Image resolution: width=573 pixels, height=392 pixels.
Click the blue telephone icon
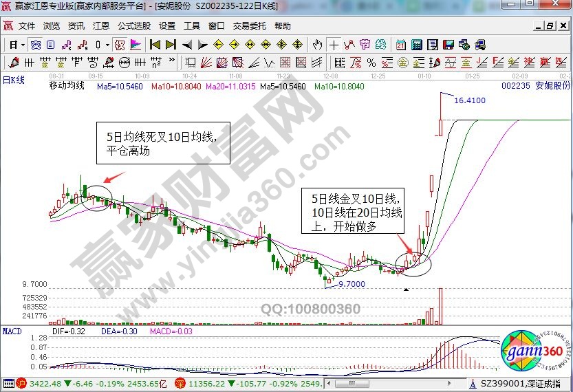pos(36,45)
